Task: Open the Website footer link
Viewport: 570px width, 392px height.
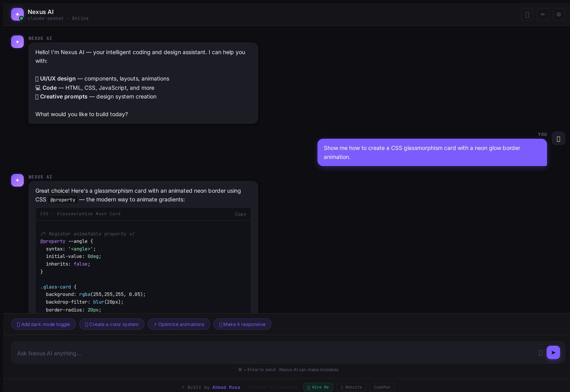Action: pyautogui.click(x=351, y=387)
